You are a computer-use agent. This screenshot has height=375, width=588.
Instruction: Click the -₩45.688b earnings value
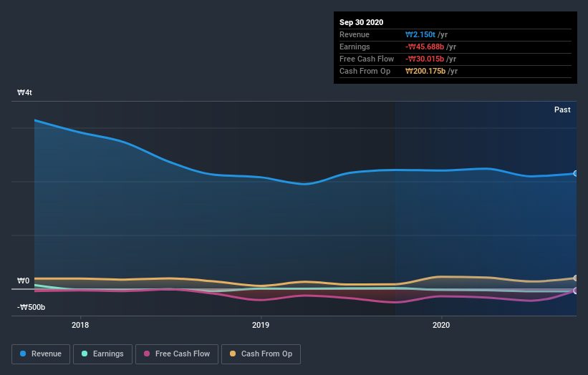tap(425, 47)
